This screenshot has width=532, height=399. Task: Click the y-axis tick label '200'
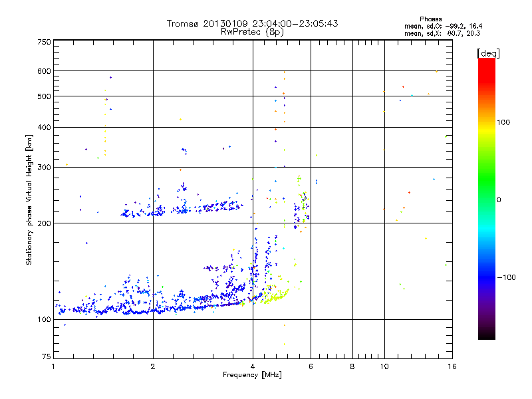tap(45, 223)
